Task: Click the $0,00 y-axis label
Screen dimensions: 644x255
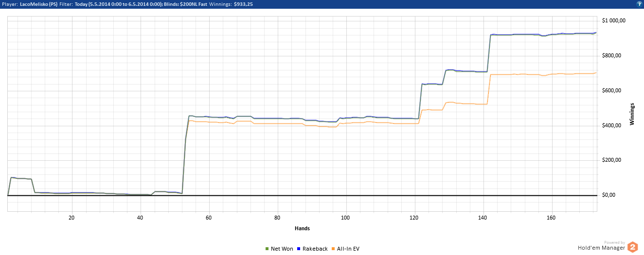Action: click(x=609, y=195)
